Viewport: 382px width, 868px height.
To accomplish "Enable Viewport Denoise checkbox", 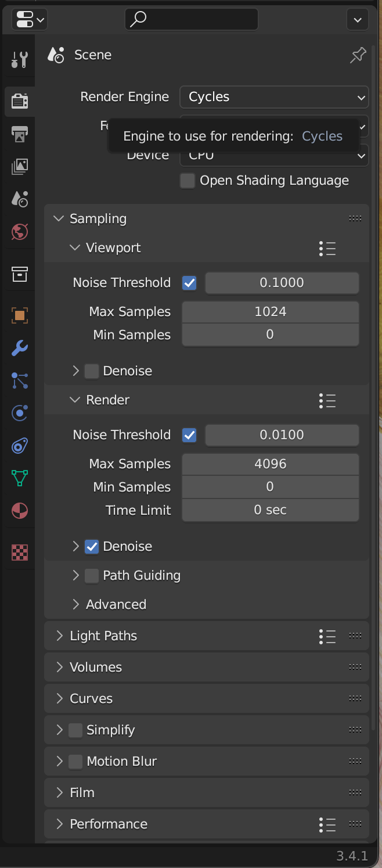I will [x=92, y=371].
